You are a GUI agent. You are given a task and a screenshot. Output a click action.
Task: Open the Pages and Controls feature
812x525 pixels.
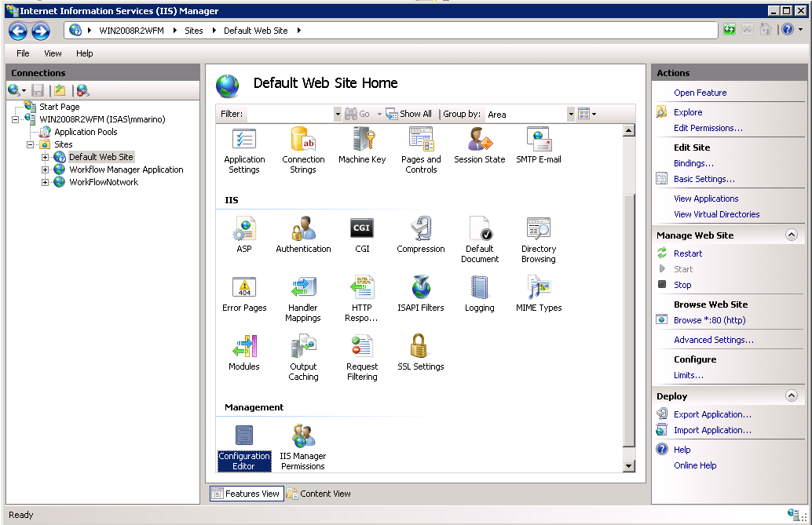(x=421, y=151)
